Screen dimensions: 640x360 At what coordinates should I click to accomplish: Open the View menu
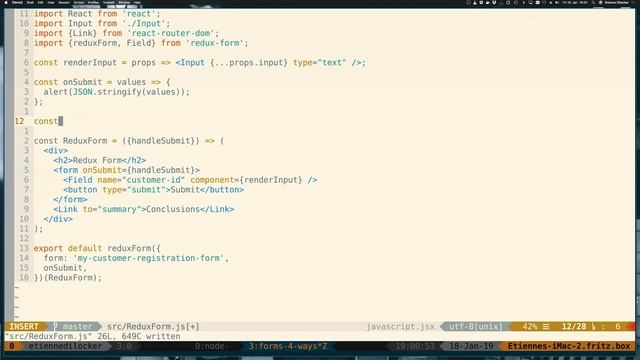(x=51, y=2)
